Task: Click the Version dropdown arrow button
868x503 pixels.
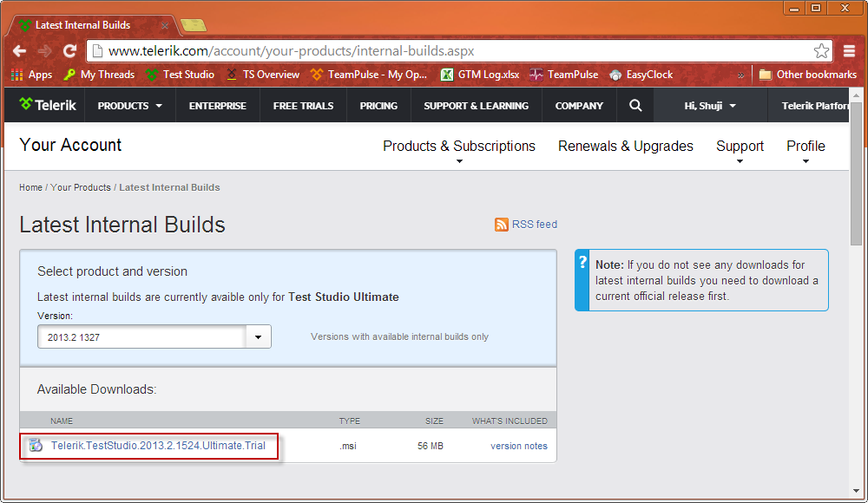Action: click(258, 337)
